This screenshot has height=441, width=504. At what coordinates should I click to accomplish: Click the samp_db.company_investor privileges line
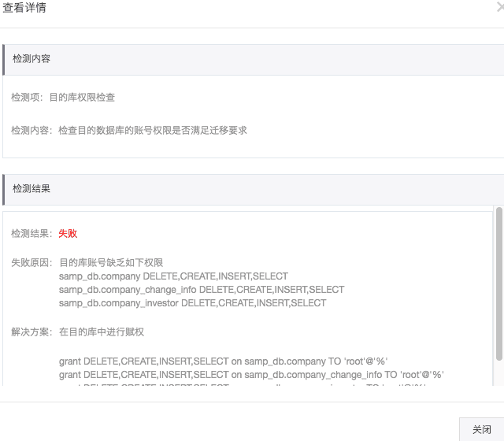[x=192, y=303]
